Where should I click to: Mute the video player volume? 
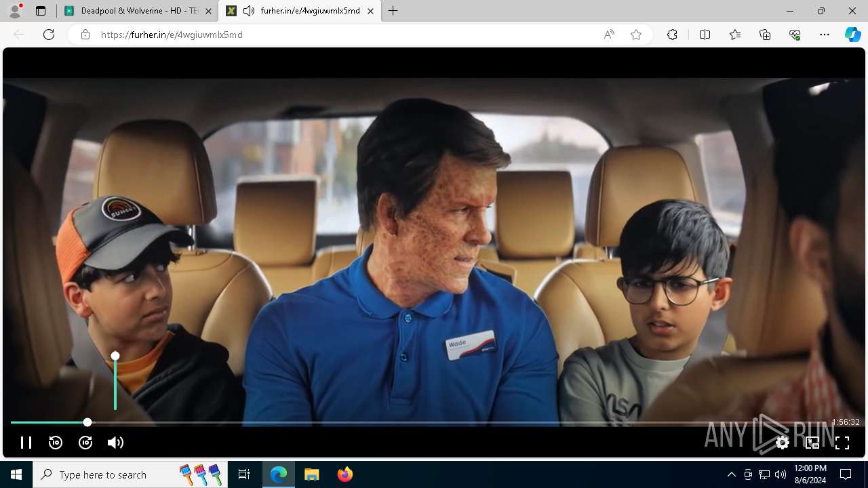coord(115,443)
